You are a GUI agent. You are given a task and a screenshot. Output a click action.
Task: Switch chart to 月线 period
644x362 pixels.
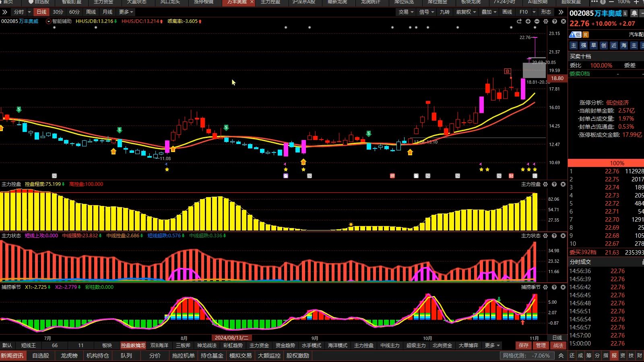click(107, 12)
